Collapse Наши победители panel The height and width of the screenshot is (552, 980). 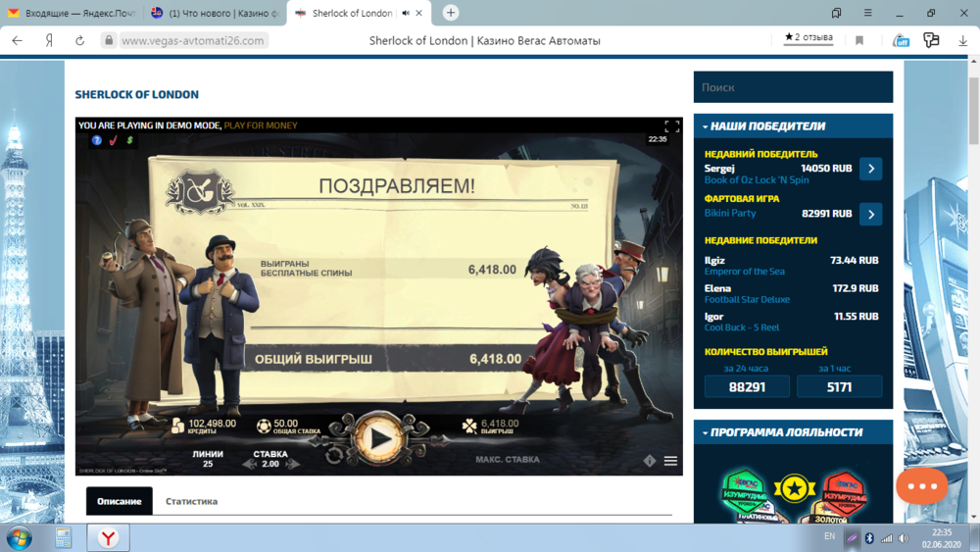(x=793, y=126)
